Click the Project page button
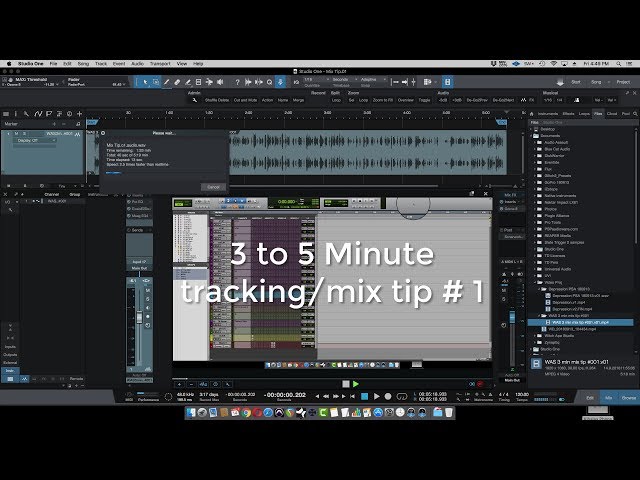 click(x=623, y=82)
